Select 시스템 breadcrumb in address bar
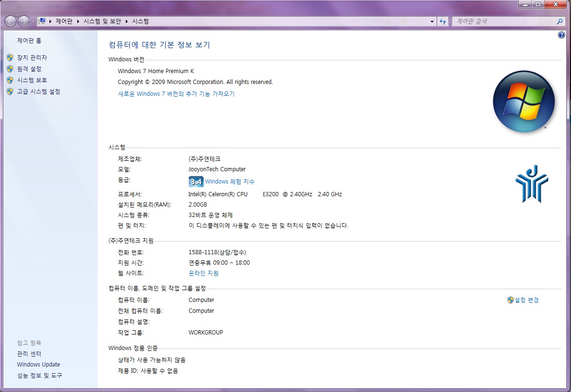The height and width of the screenshot is (392, 571). [141, 21]
